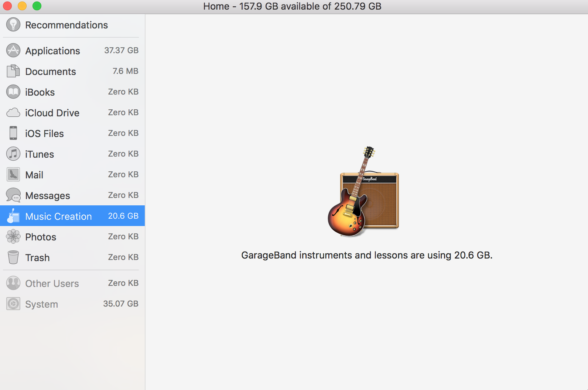This screenshot has width=588, height=390.
Task: Show the Photos storage category
Action: click(x=72, y=237)
